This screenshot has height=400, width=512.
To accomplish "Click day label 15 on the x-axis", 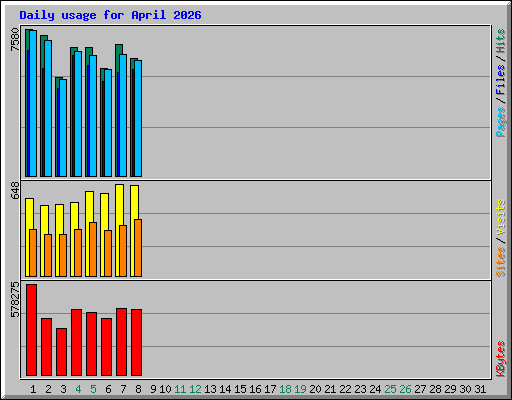I will tap(240, 389).
